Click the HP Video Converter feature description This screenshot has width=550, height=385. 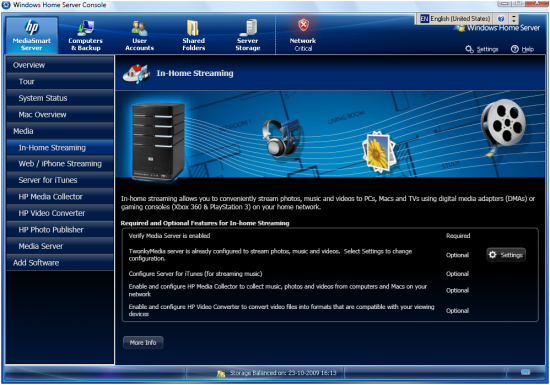(281, 310)
